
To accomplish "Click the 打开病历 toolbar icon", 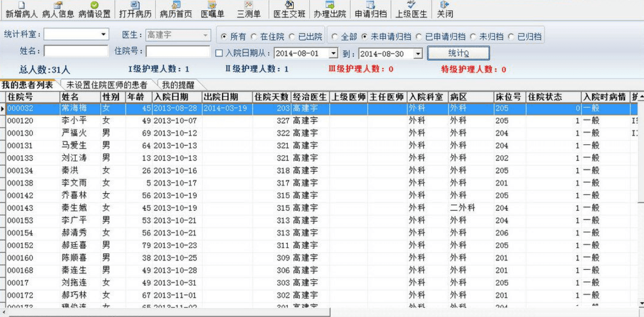I will (135, 10).
